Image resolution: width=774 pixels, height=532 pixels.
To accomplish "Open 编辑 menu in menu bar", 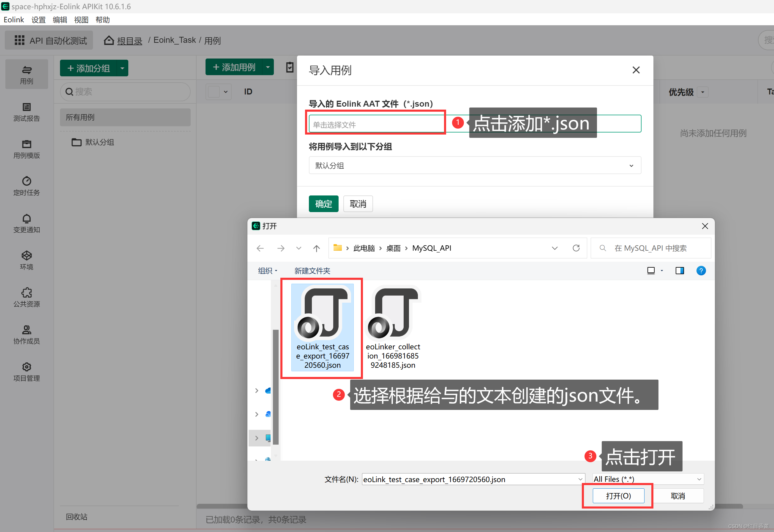I will (59, 20).
